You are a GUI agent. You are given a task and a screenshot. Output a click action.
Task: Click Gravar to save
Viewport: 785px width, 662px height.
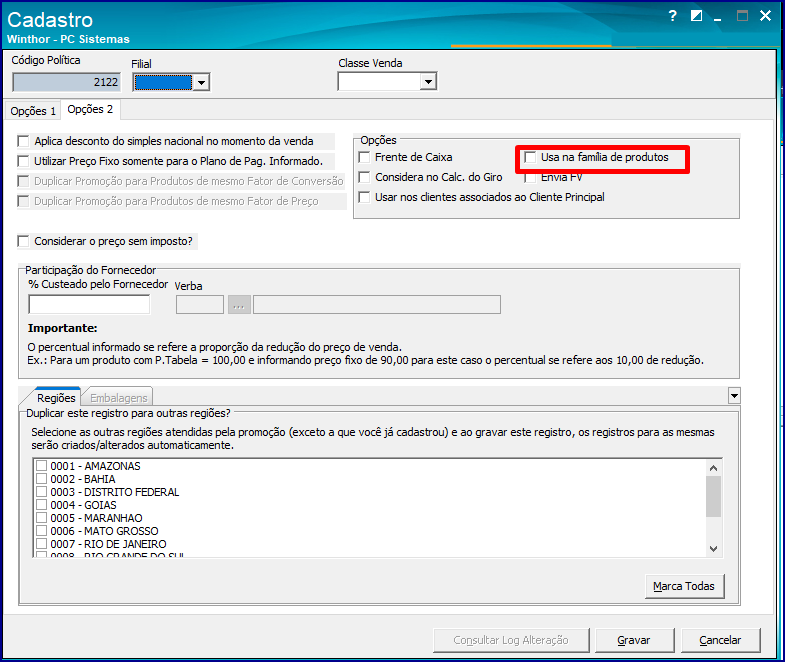(x=634, y=640)
